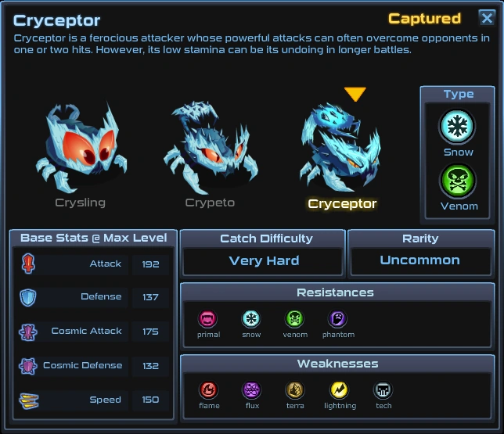Select the primal resistance icon
Viewport: 504px width, 434px height.
207,319
